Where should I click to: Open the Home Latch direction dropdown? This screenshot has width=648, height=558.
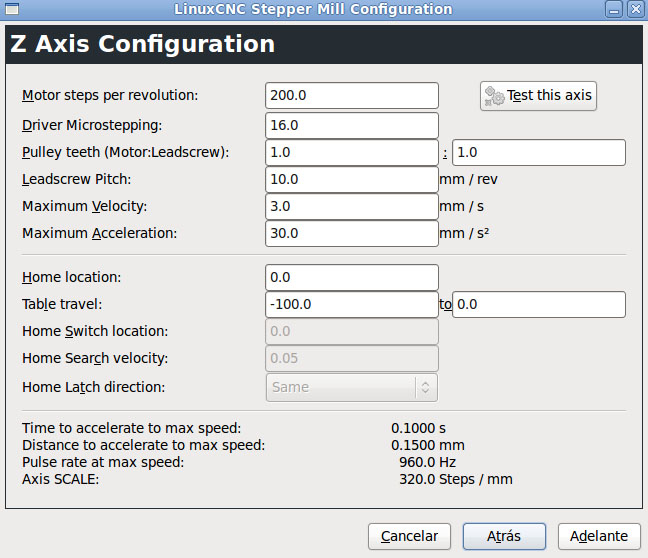coord(352,387)
